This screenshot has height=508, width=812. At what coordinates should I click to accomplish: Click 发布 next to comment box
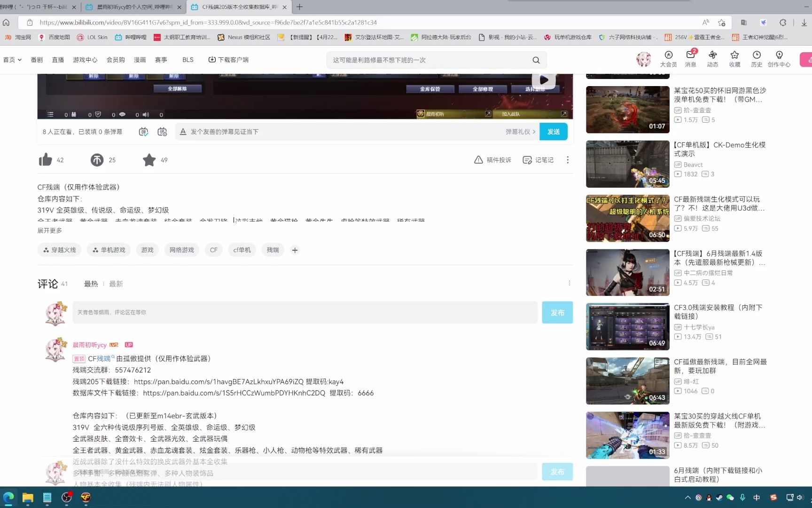click(x=557, y=312)
